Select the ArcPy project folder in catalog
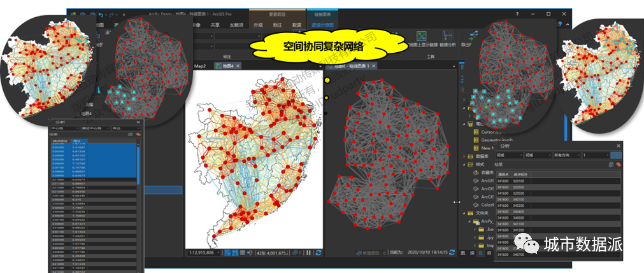This screenshot has width=644, height=273. [482, 221]
